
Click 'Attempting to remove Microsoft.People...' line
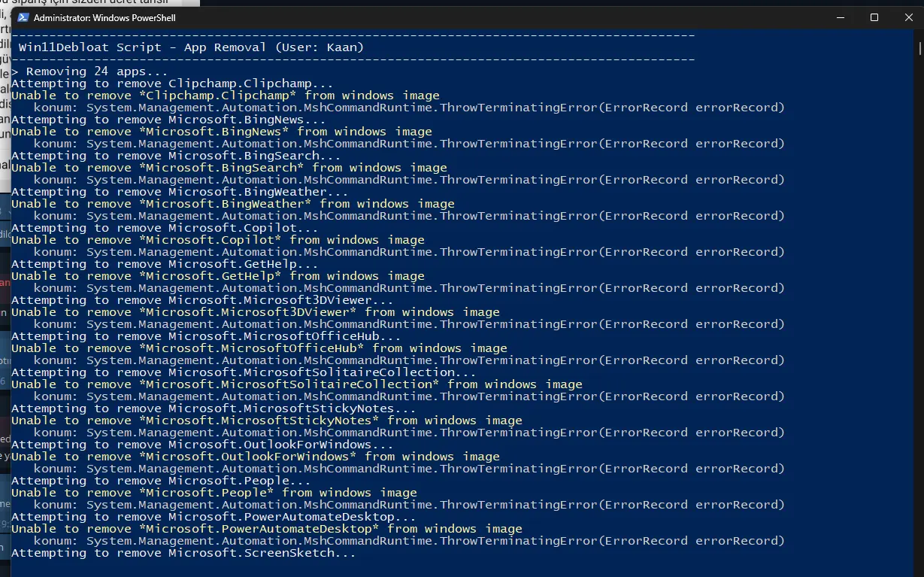(161, 481)
